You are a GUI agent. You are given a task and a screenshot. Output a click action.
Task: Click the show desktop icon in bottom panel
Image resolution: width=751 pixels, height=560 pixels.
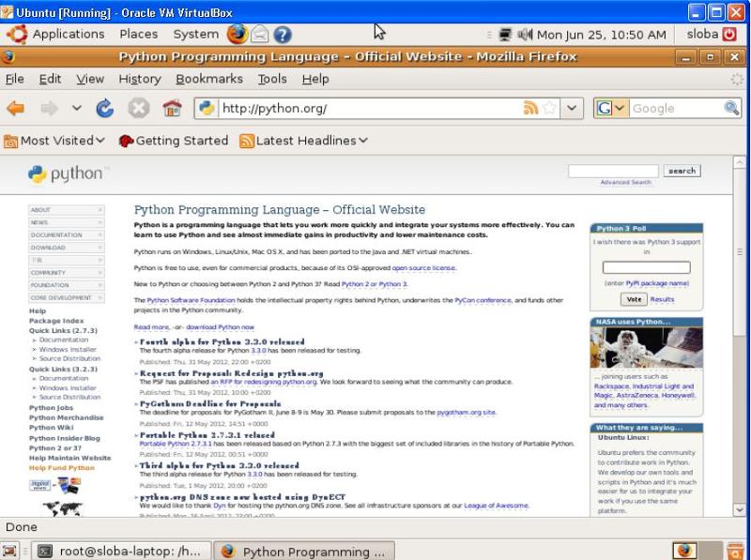pyautogui.click(x=9, y=551)
